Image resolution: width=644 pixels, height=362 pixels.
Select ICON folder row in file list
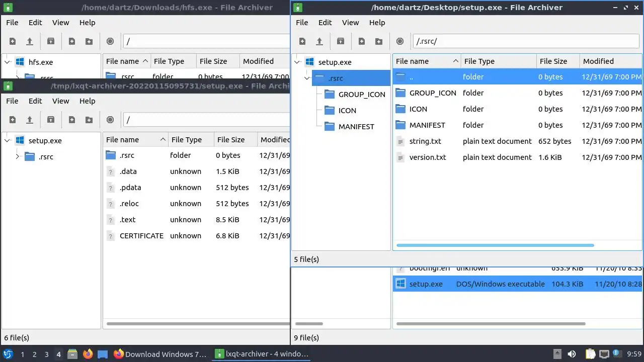coord(517,109)
